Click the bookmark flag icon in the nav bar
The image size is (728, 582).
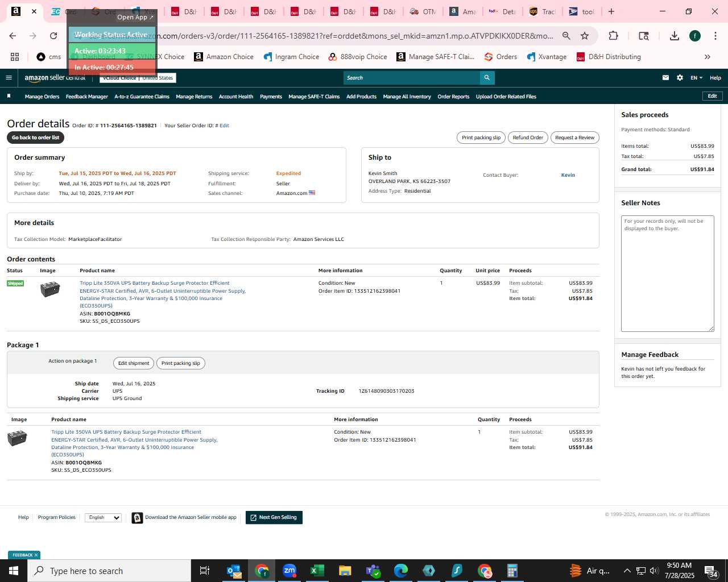9,96
